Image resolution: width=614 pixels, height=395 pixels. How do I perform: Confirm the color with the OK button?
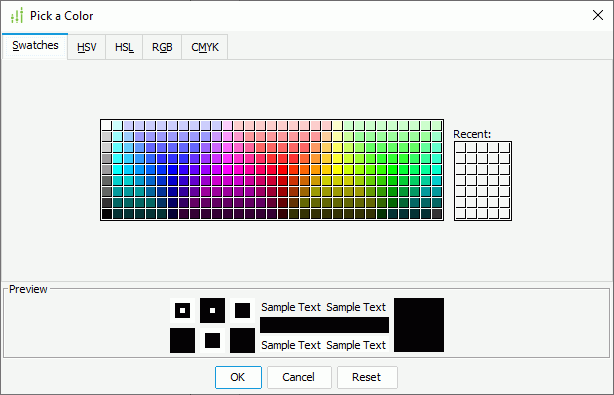point(238,377)
